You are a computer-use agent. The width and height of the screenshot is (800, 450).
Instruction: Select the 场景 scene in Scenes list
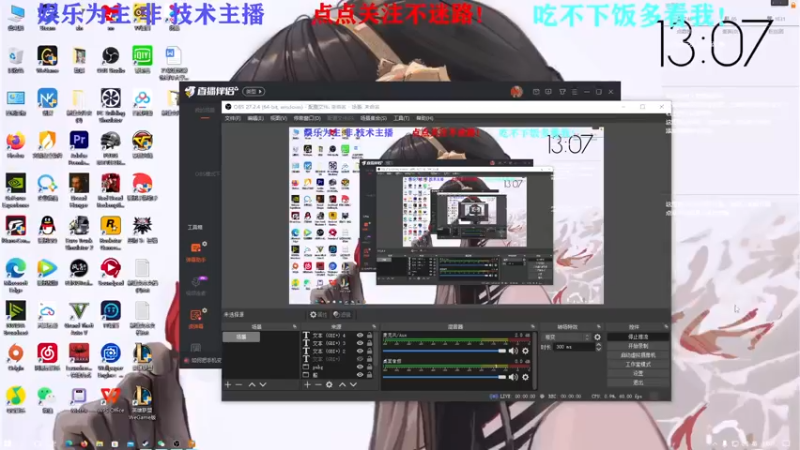click(x=241, y=337)
